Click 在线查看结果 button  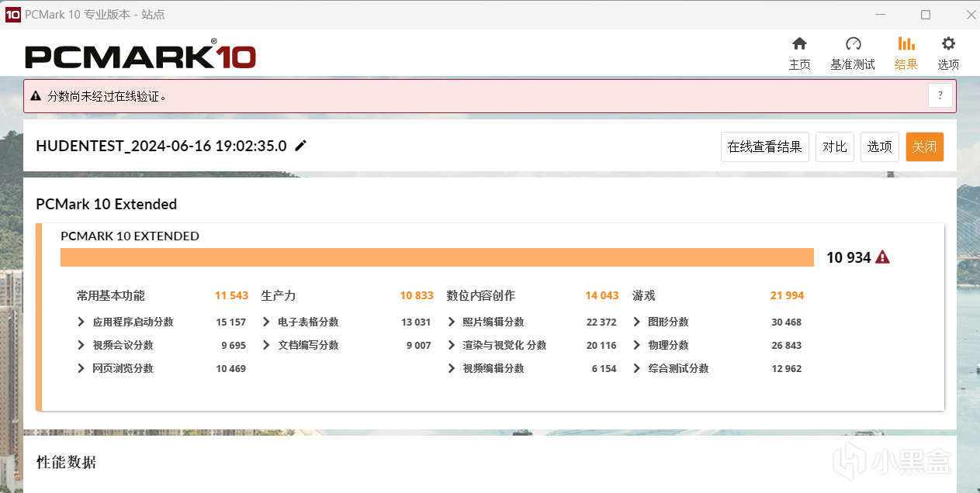click(764, 147)
